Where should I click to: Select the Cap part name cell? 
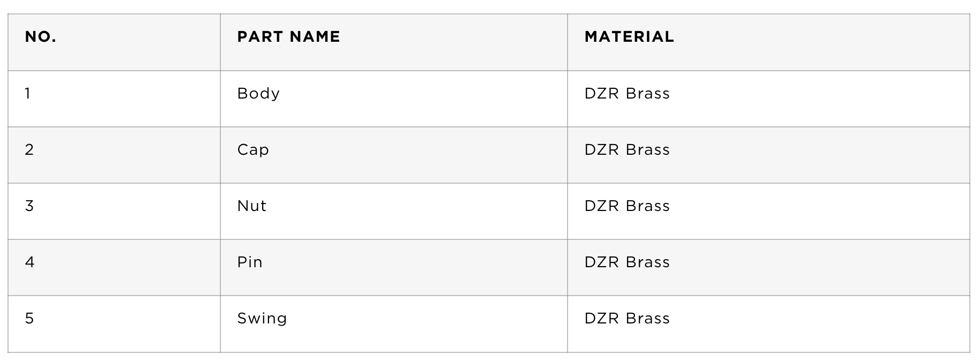point(394,155)
